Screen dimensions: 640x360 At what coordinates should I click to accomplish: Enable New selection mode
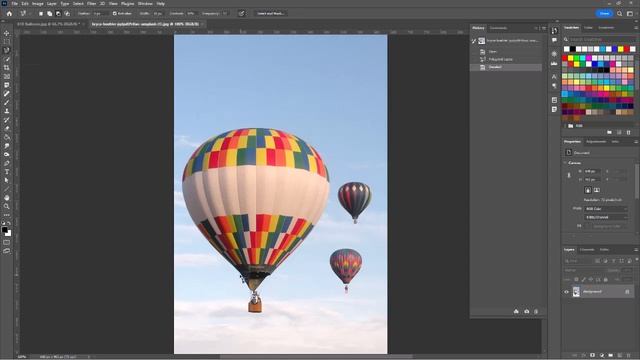pos(41,13)
